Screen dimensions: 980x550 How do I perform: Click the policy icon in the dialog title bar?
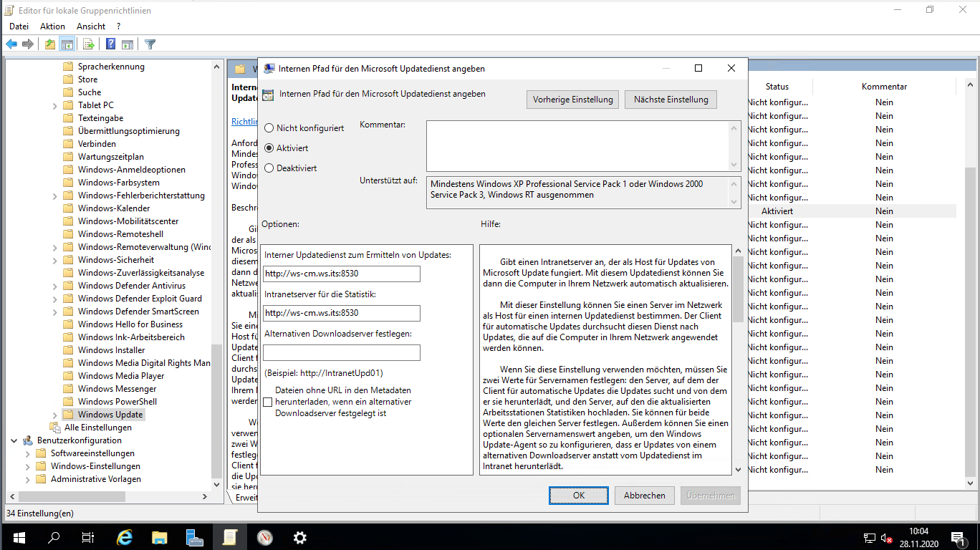pos(269,69)
